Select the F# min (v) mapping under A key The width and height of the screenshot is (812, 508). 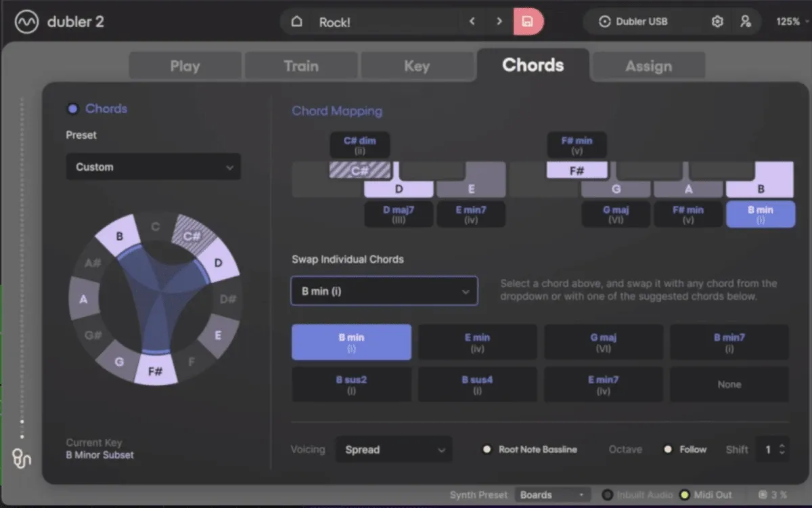pyautogui.click(x=688, y=214)
